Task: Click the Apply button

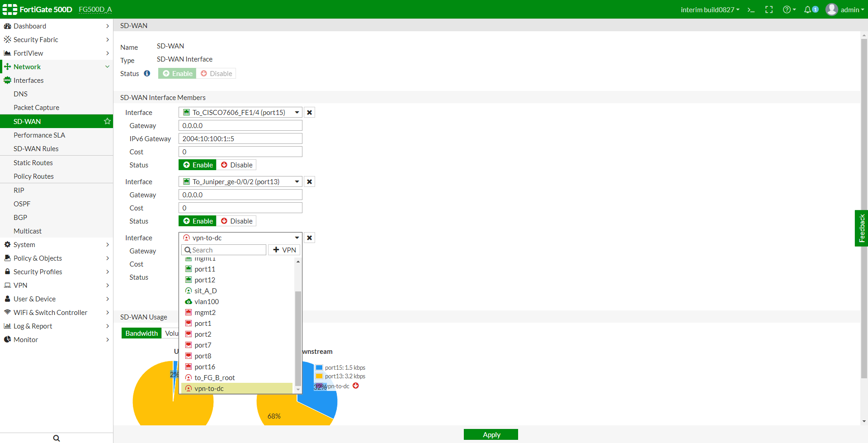Action: click(x=491, y=434)
